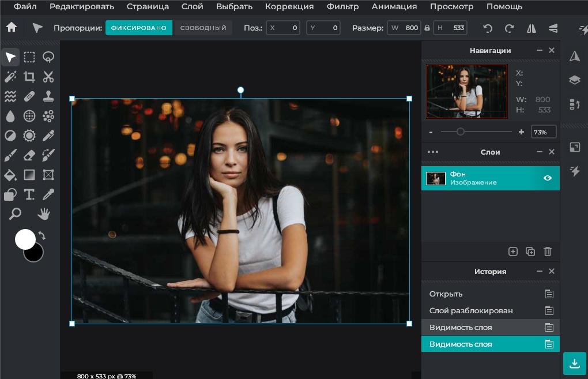
Task: Collapse the Навигации panel
Action: pos(540,51)
